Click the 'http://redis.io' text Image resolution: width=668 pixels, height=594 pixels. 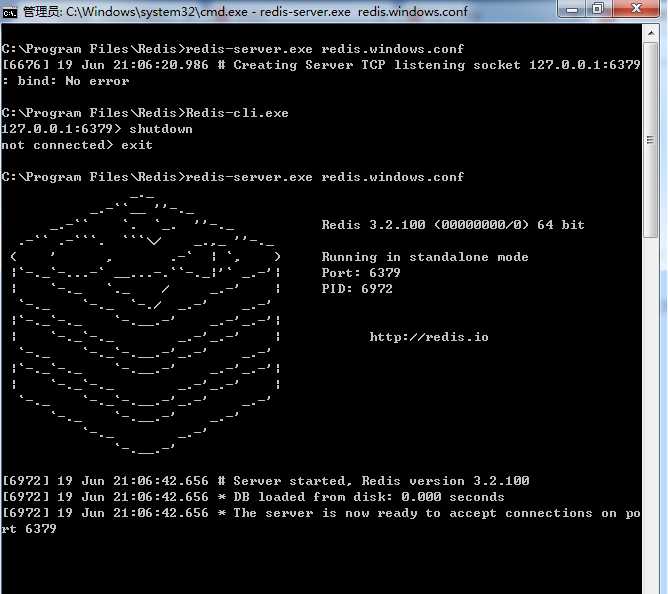(429, 337)
